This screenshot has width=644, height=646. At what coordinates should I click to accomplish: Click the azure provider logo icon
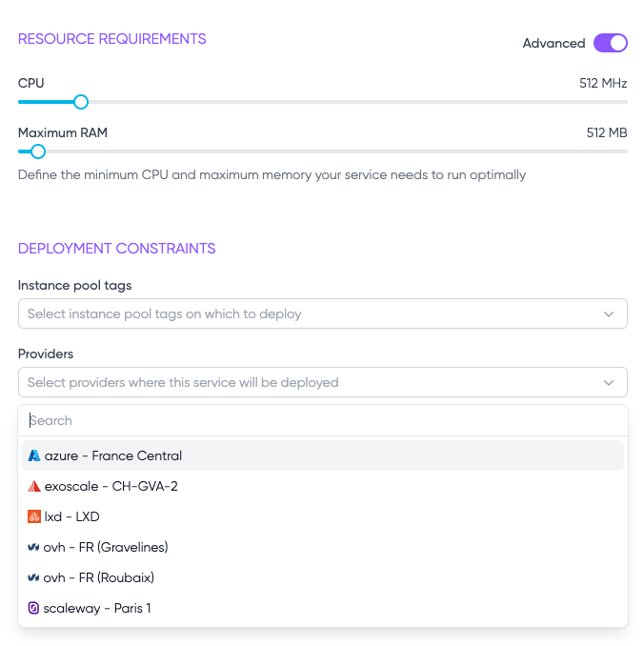point(33,455)
